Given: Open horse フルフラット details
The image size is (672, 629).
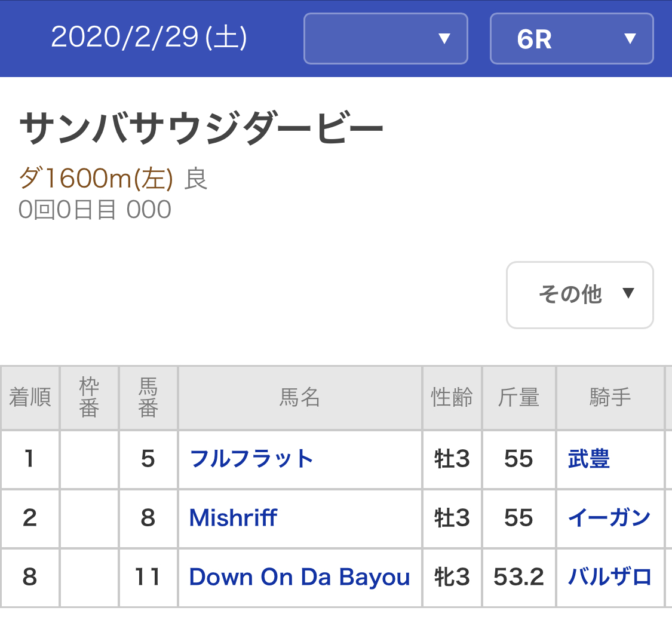Looking at the screenshot, I should click(x=251, y=459).
